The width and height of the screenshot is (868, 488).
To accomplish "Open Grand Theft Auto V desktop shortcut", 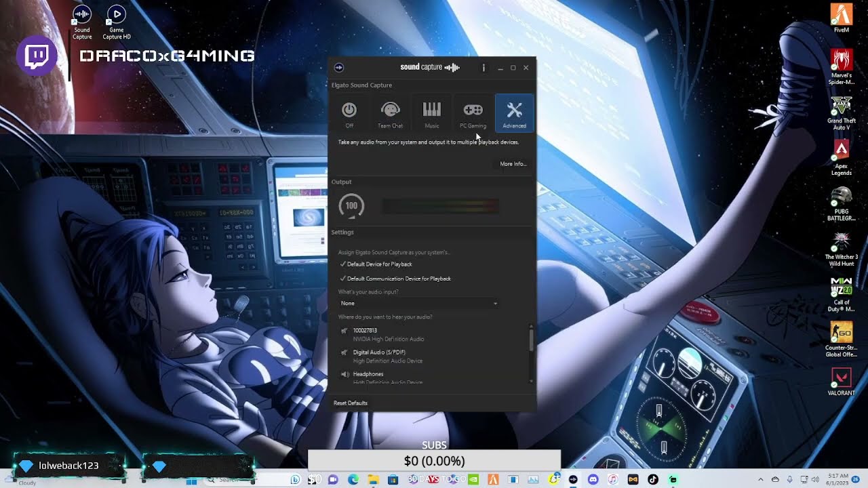I will click(x=842, y=113).
